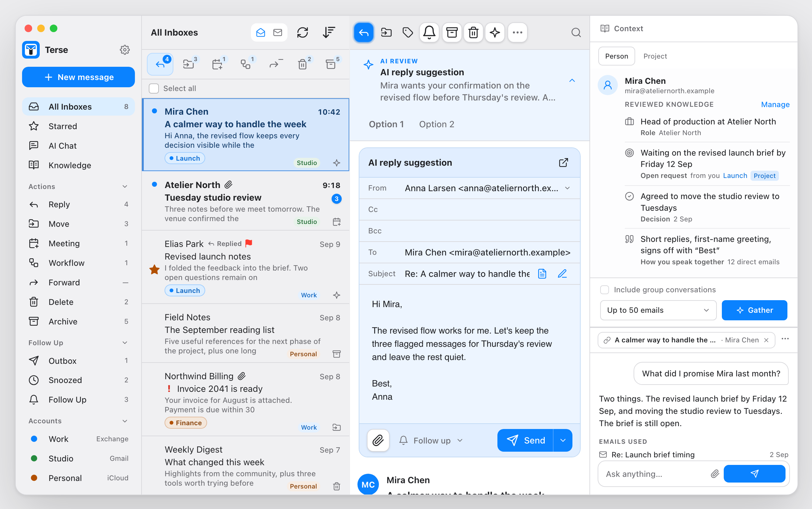812x509 pixels.
Task: Click the search magnifier icon
Action: (x=576, y=33)
